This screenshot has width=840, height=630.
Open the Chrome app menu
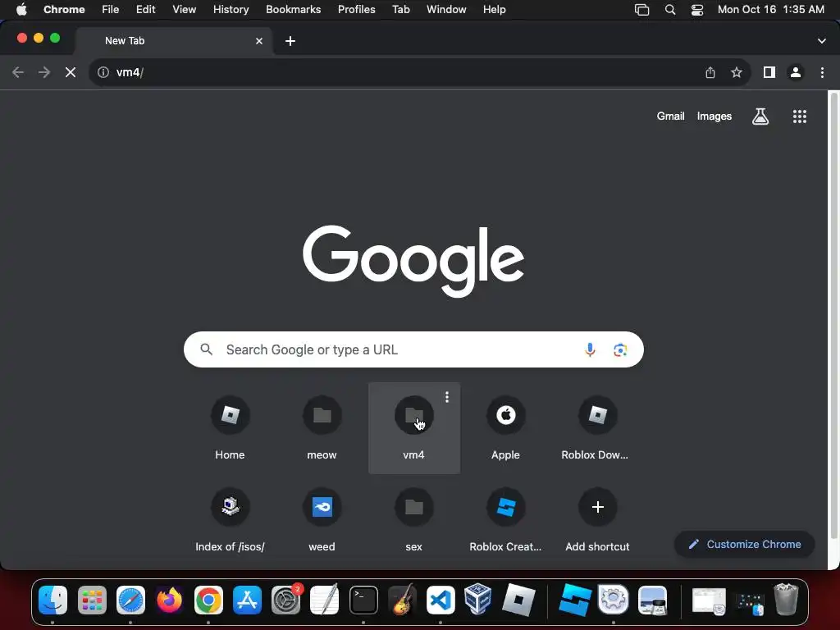pos(64,9)
